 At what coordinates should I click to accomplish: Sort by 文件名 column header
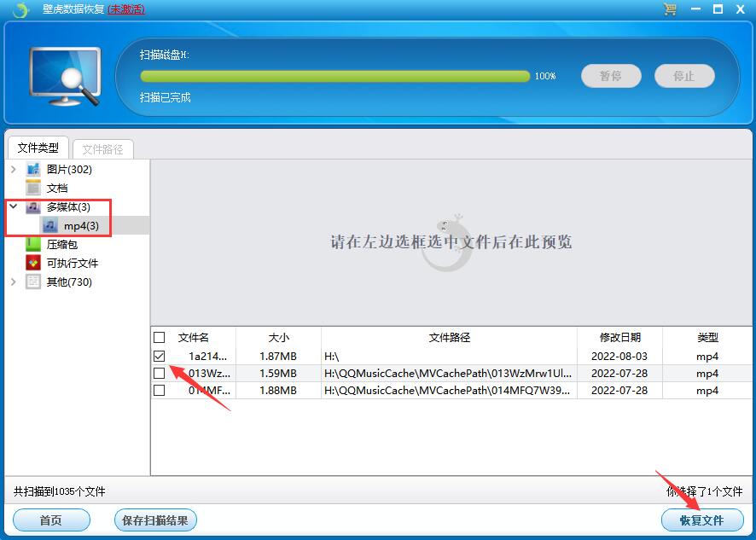click(194, 338)
